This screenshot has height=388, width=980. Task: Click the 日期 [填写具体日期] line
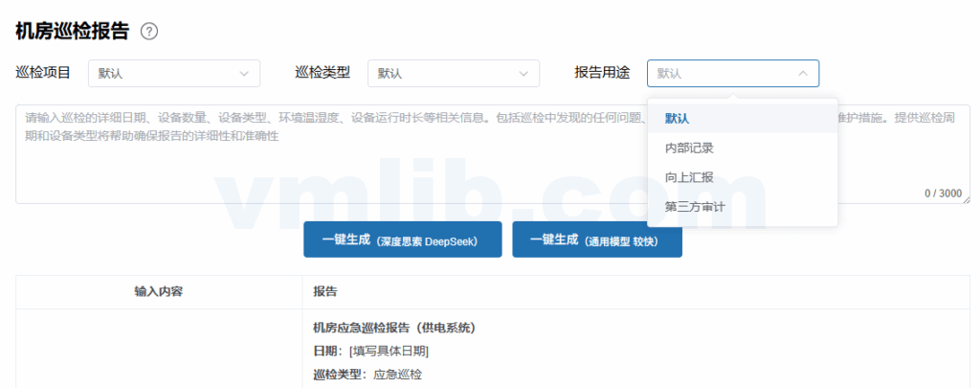(370, 351)
